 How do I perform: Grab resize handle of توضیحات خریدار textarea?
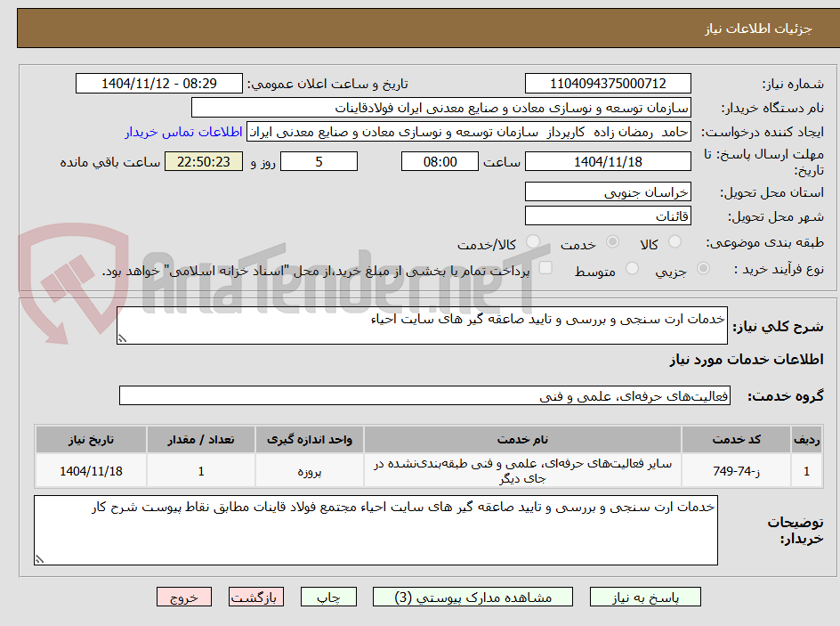(x=39, y=559)
